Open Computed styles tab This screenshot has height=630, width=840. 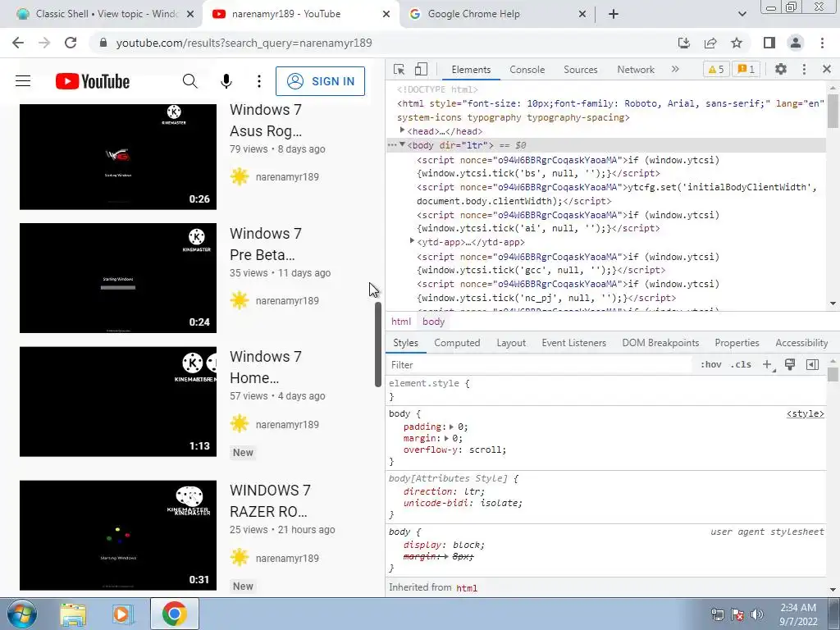pyautogui.click(x=457, y=343)
